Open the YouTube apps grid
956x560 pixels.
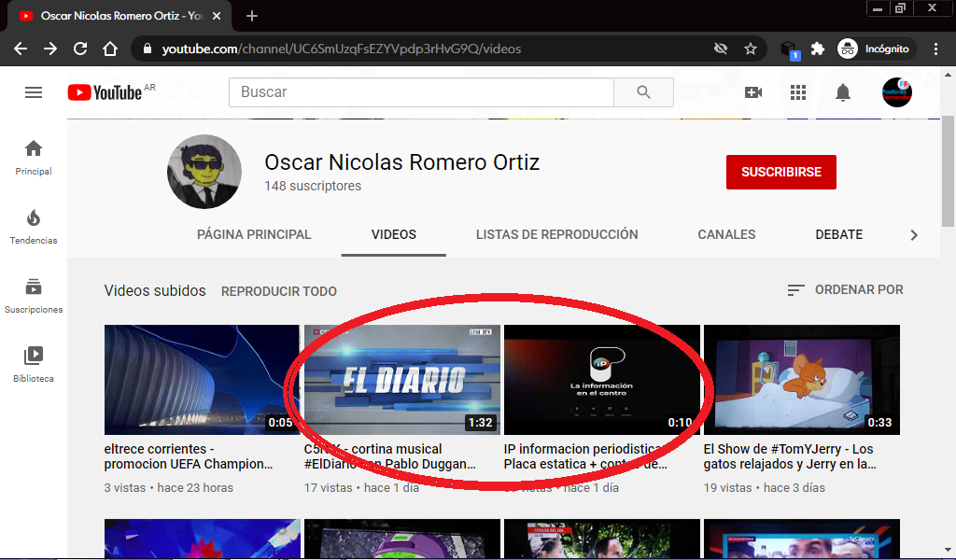(798, 92)
